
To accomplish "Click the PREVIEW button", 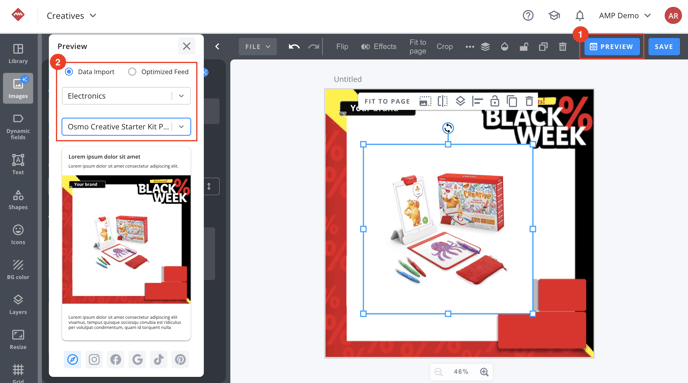I will point(611,47).
